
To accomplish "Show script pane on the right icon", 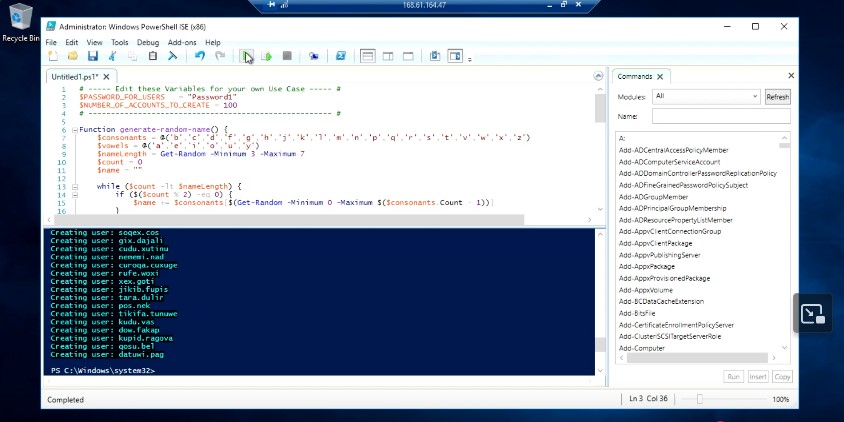I will point(388,56).
